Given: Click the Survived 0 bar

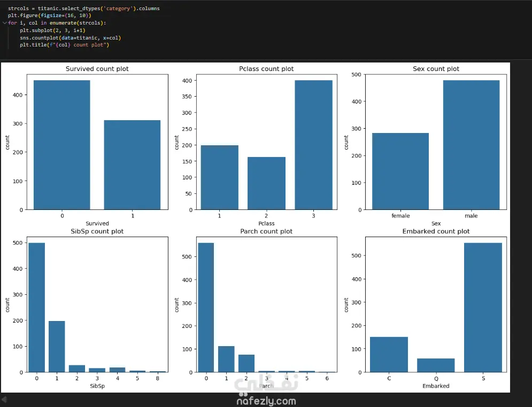Looking at the screenshot, I should click(61, 145).
